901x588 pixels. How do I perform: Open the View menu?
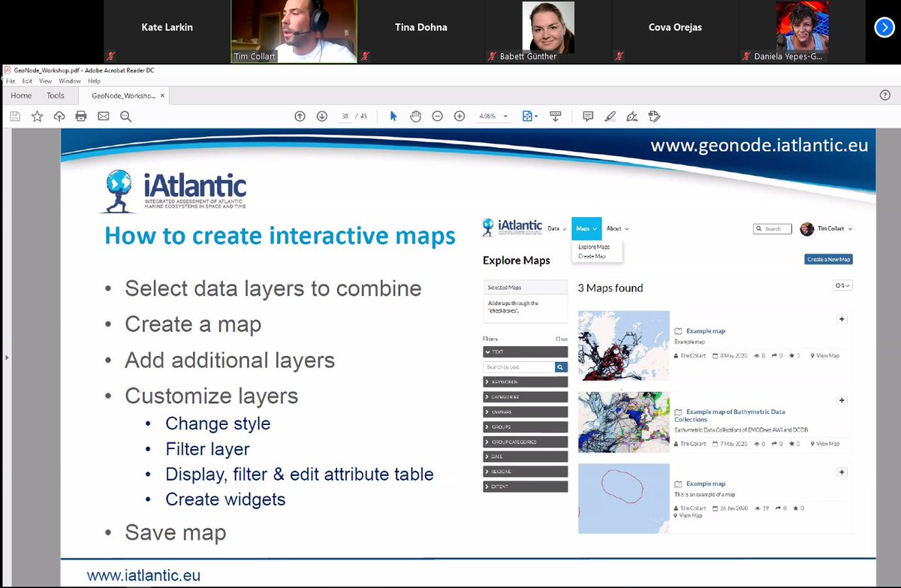tap(46, 81)
